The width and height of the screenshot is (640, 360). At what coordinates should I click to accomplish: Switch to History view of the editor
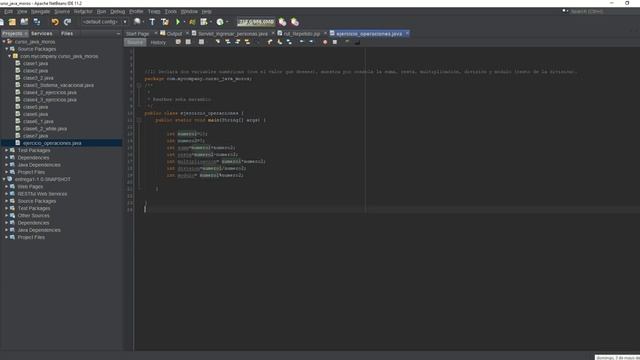coord(158,42)
